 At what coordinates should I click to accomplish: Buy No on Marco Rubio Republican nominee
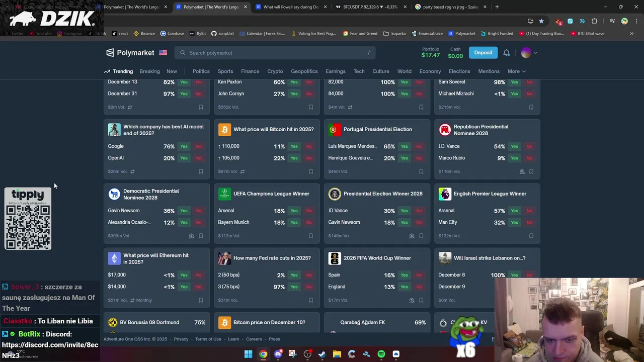pyautogui.click(x=529, y=158)
